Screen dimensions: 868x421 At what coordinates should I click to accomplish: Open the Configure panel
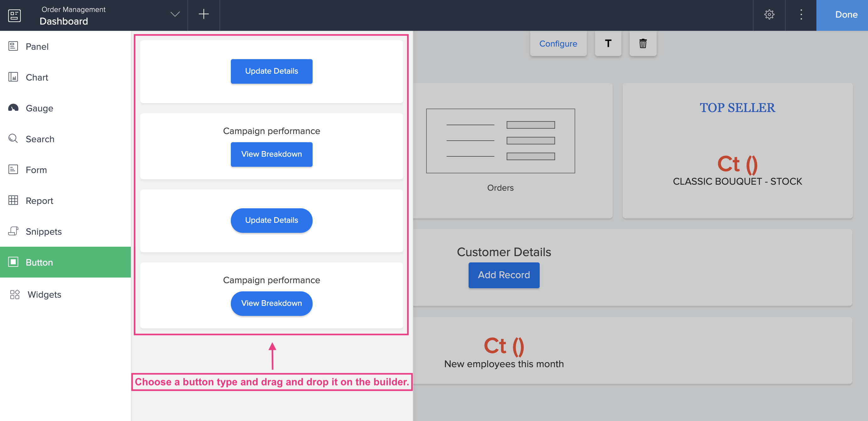pyautogui.click(x=558, y=43)
